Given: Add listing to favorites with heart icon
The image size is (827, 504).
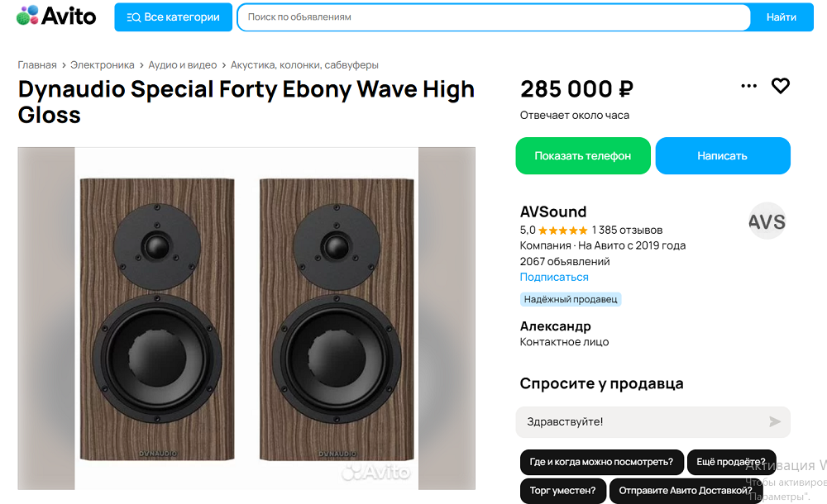Looking at the screenshot, I should pos(781,86).
